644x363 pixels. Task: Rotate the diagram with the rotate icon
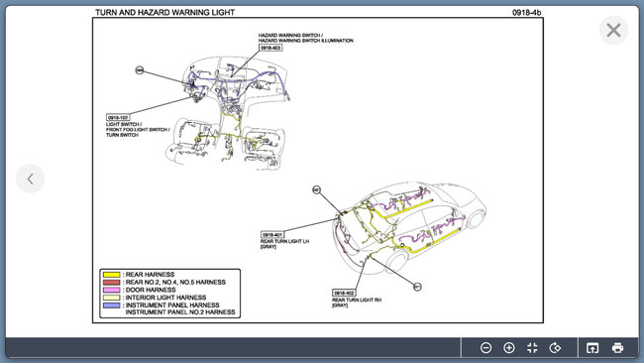(x=555, y=348)
